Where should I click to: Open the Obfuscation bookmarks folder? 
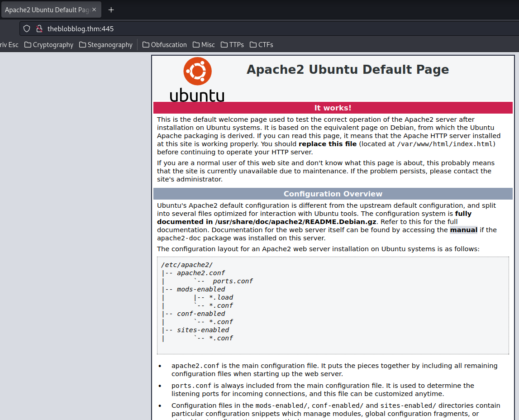point(165,45)
